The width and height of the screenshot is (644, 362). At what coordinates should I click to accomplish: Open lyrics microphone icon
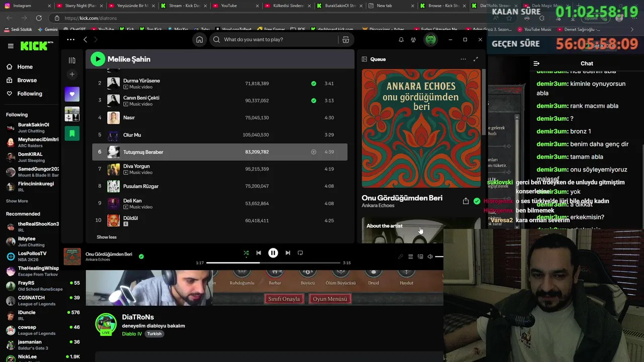pos(400,257)
